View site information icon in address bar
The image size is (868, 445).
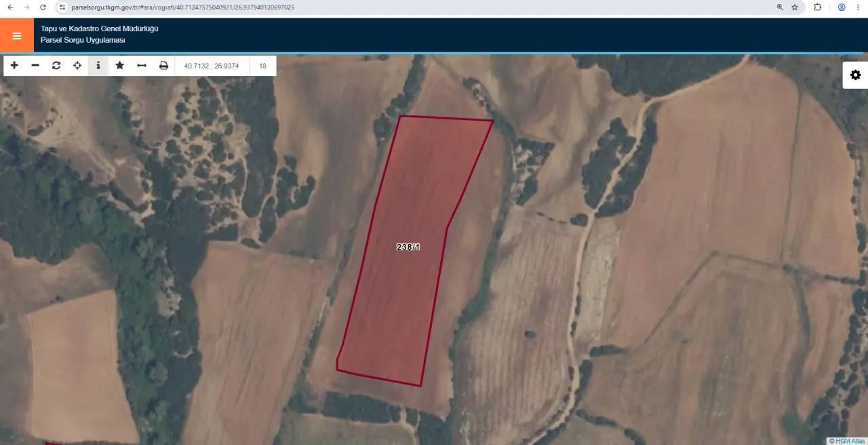pyautogui.click(x=62, y=7)
